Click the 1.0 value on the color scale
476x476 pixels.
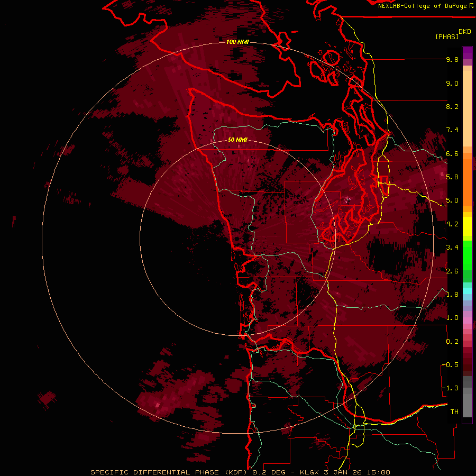tap(452, 318)
